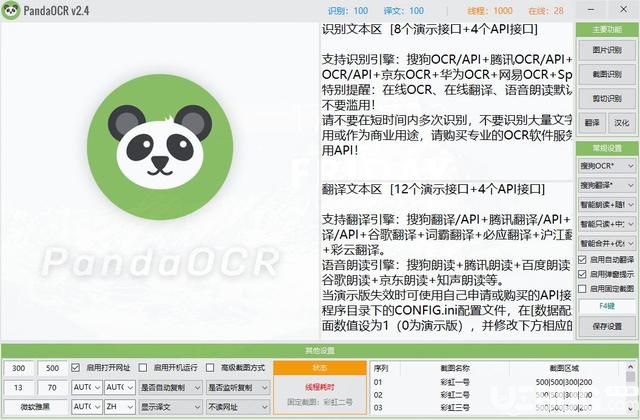640x420 pixels.
Task: Open the AUTO dropdown next to 70 field
Action: tap(87, 387)
